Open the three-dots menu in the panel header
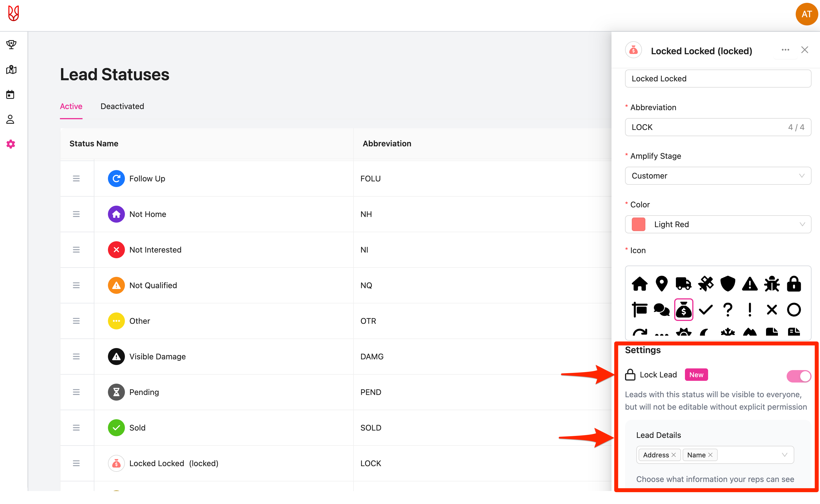Image resolution: width=820 pixels, height=504 pixels. click(x=785, y=50)
